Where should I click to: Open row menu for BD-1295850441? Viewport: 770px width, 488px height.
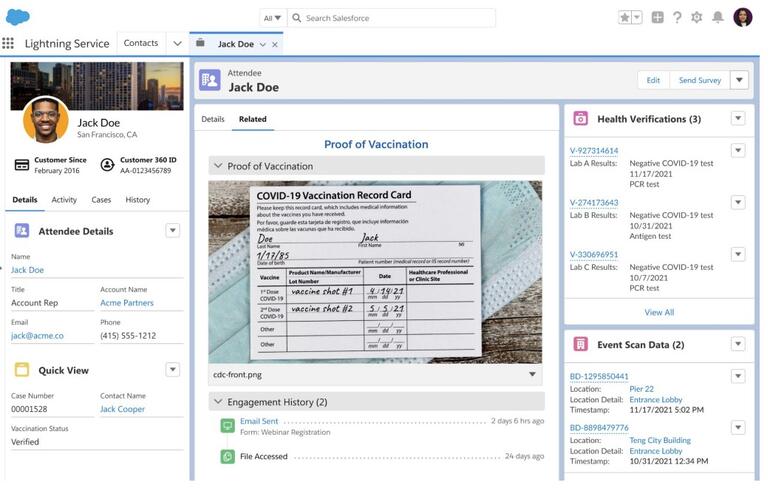[738, 377]
